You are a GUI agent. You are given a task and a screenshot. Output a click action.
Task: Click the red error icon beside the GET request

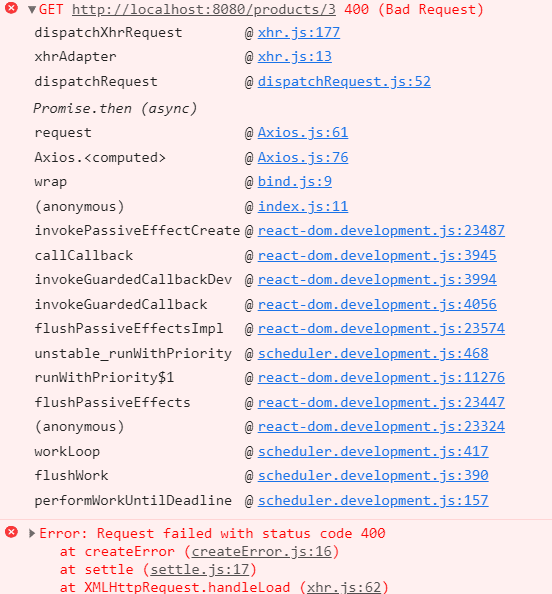coord(11,8)
